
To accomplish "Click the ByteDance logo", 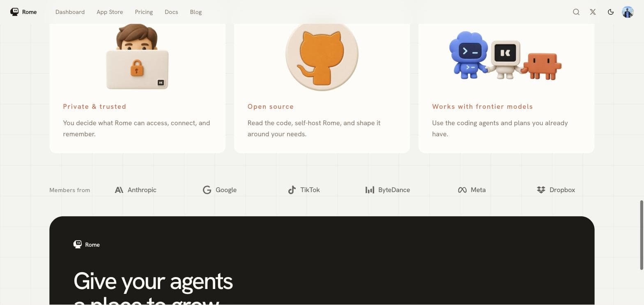I will pyautogui.click(x=388, y=190).
